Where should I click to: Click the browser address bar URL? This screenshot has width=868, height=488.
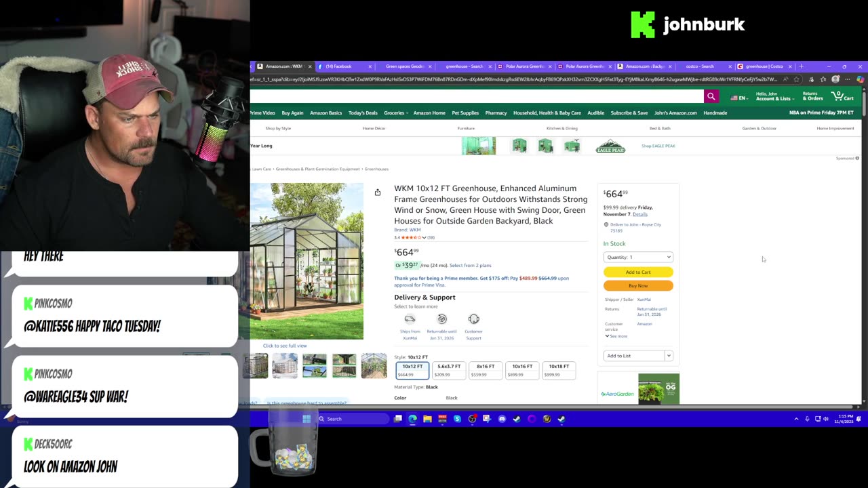(515, 79)
